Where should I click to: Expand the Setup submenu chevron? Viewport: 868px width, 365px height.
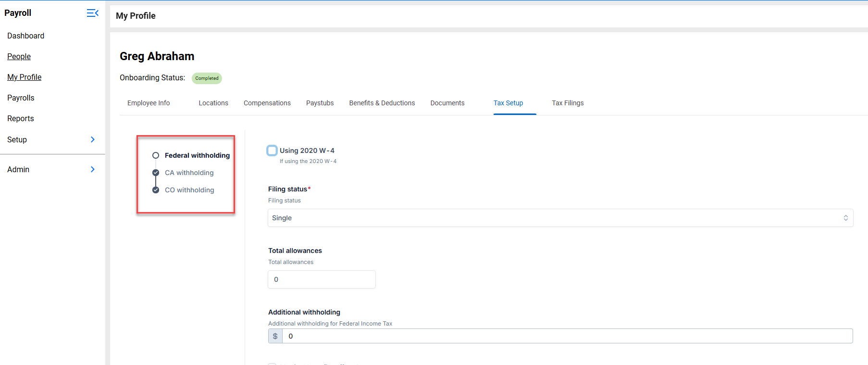(x=93, y=139)
